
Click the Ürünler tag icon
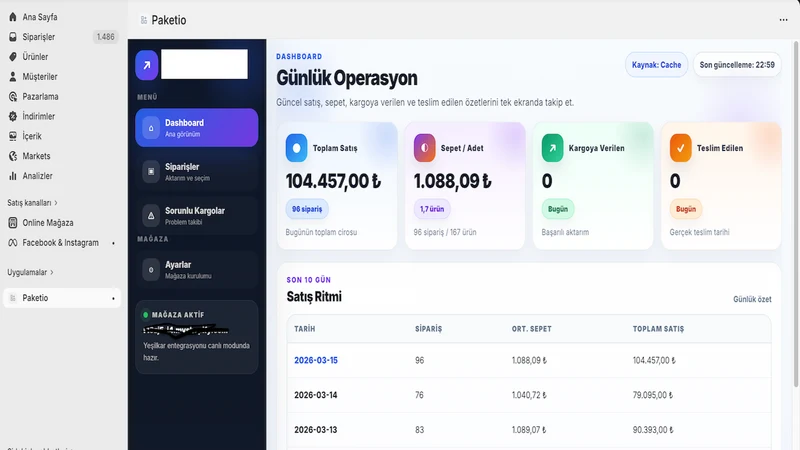[13, 57]
